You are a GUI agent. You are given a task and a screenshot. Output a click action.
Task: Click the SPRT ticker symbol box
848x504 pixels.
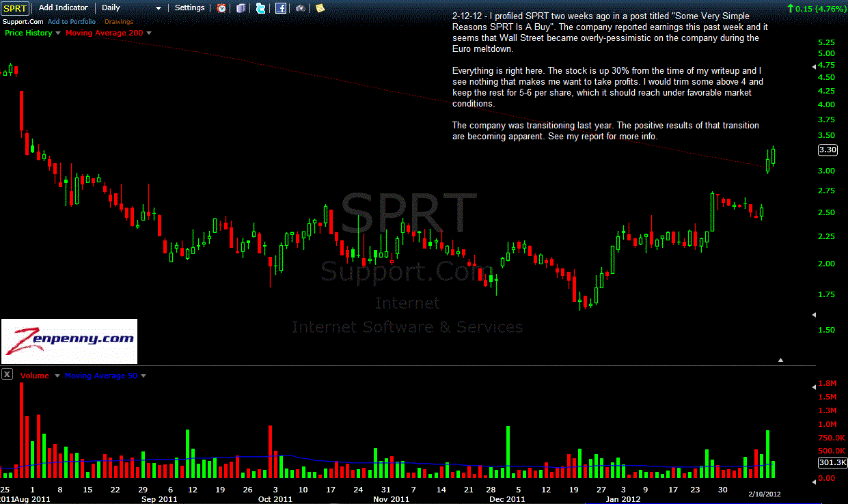pos(15,8)
